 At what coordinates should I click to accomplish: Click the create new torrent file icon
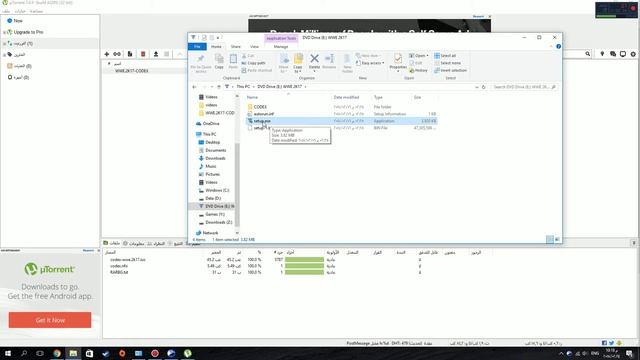(x=130, y=54)
